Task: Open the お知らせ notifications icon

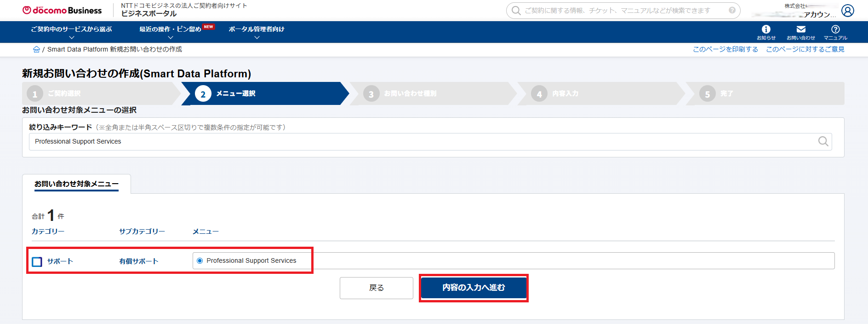Action: (x=766, y=32)
